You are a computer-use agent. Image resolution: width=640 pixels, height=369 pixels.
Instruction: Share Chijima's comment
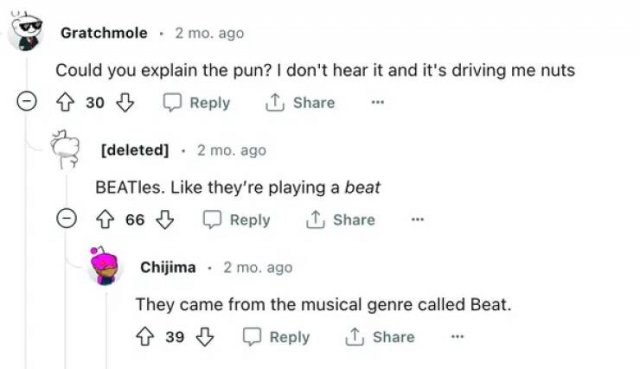coord(380,337)
